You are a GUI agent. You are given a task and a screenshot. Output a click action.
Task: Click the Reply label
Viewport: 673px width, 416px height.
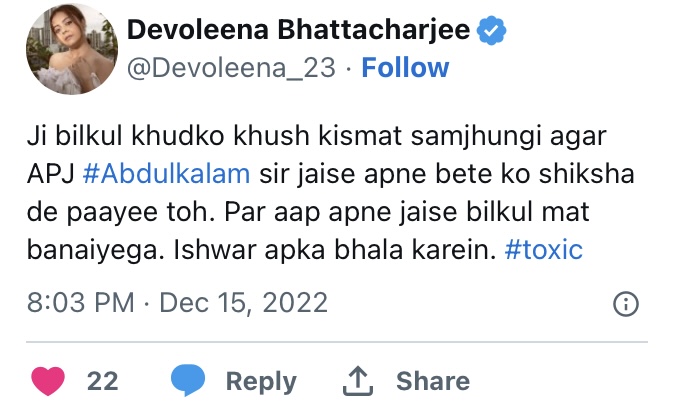[x=260, y=381]
